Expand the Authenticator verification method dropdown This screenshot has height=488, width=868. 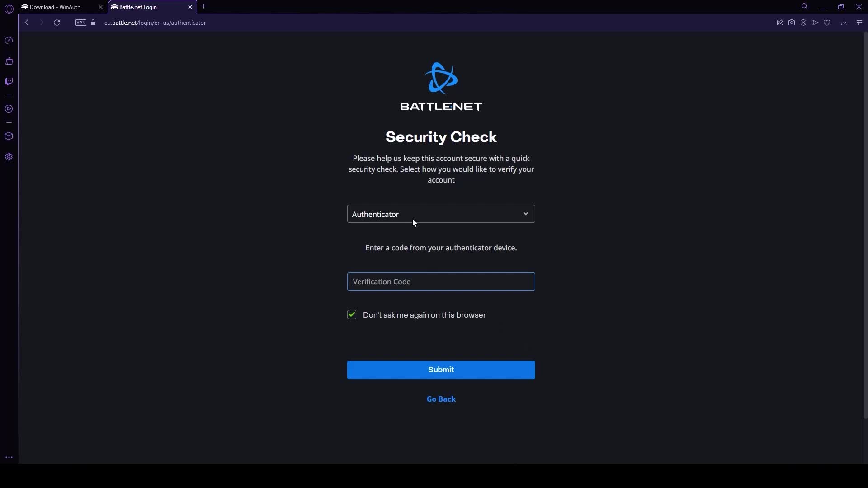pyautogui.click(x=526, y=214)
